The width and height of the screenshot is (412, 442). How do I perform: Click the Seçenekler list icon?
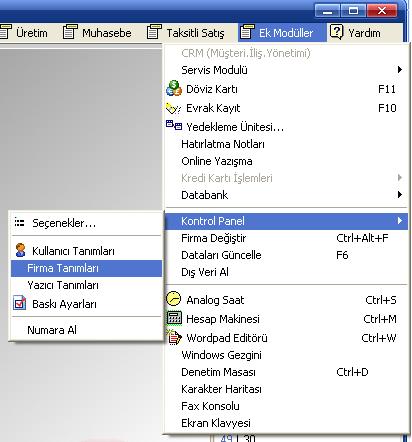point(19,222)
